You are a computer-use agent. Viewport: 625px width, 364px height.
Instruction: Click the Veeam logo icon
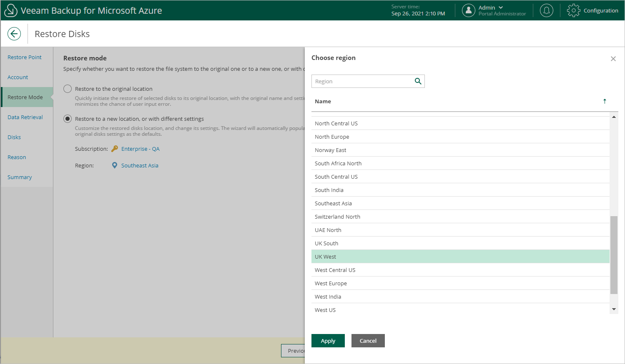pos(10,10)
